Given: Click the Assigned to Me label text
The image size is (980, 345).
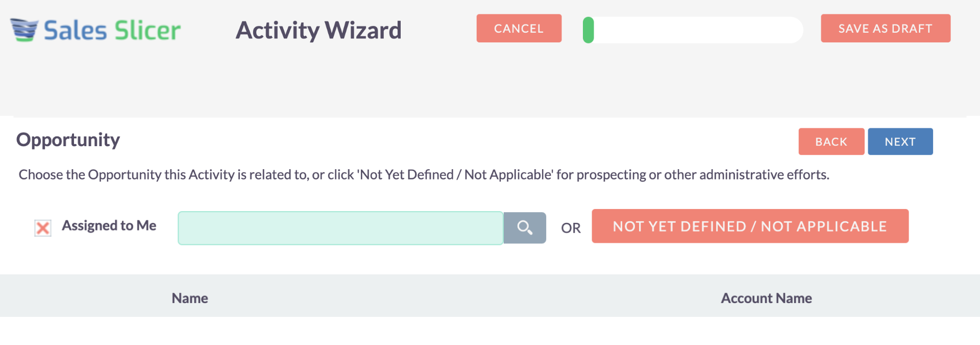Looking at the screenshot, I should (x=109, y=225).
